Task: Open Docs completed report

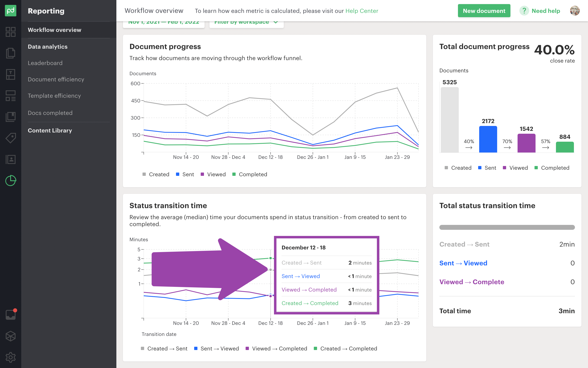Action: (50, 113)
